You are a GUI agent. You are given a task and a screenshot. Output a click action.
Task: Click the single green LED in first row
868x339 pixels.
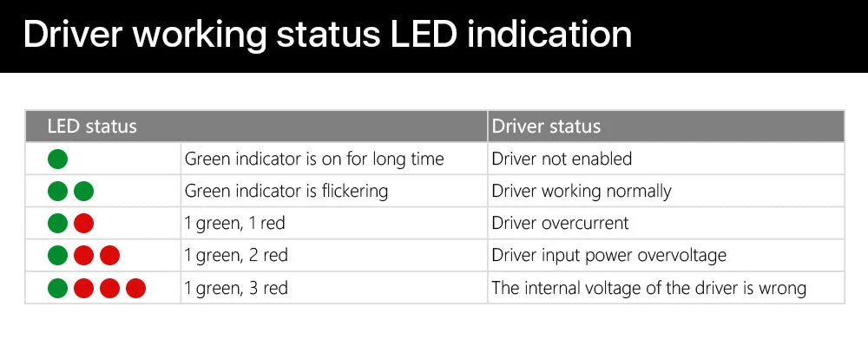point(57,159)
